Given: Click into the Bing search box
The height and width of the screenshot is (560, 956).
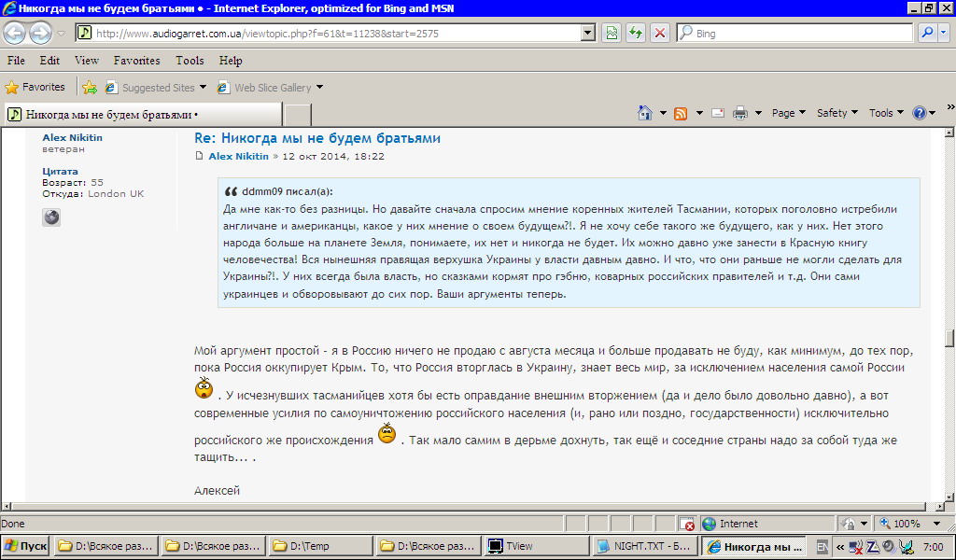Looking at the screenshot, I should 794,34.
